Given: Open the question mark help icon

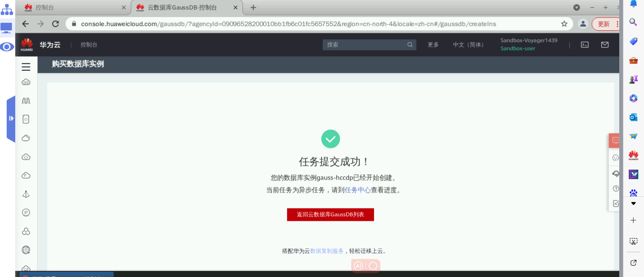Looking at the screenshot, I should tap(615, 189).
